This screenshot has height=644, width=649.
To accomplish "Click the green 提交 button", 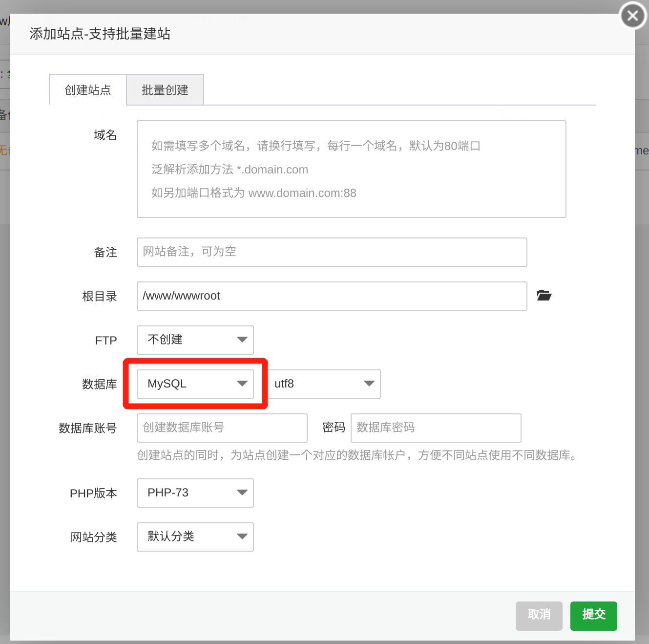I will coord(594,616).
